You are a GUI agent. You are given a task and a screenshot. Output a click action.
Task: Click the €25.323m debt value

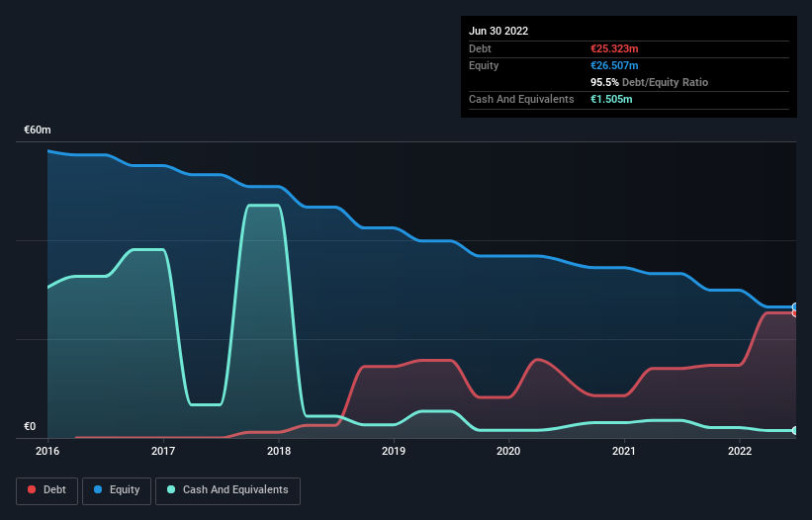614,48
